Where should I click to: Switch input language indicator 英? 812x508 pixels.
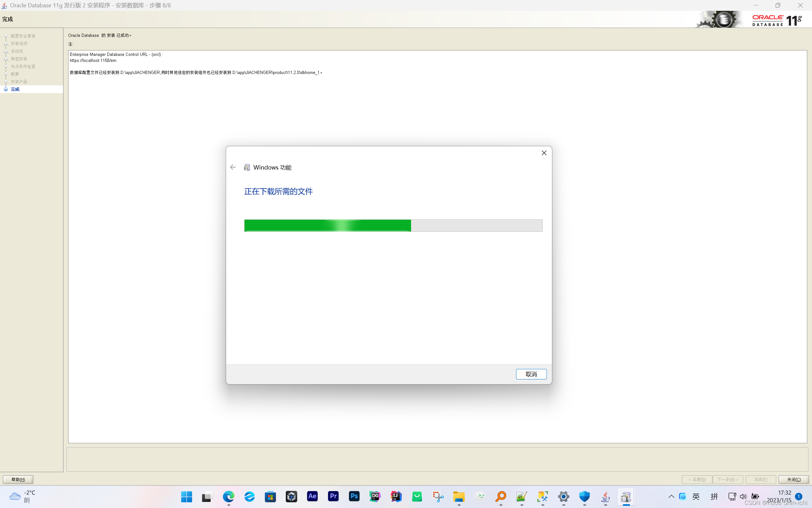(696, 496)
